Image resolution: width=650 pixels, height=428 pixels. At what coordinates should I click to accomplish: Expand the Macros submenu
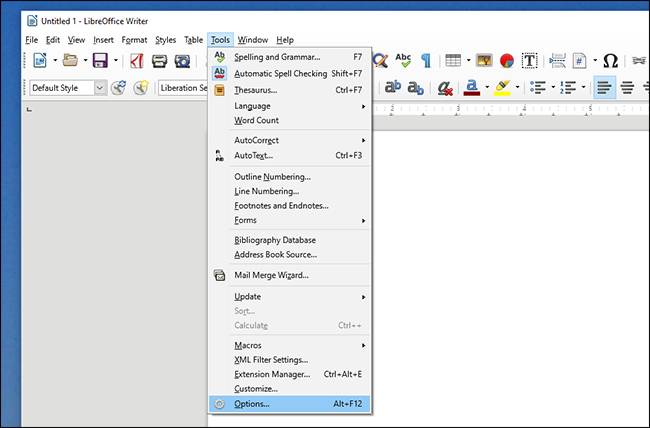(289, 345)
